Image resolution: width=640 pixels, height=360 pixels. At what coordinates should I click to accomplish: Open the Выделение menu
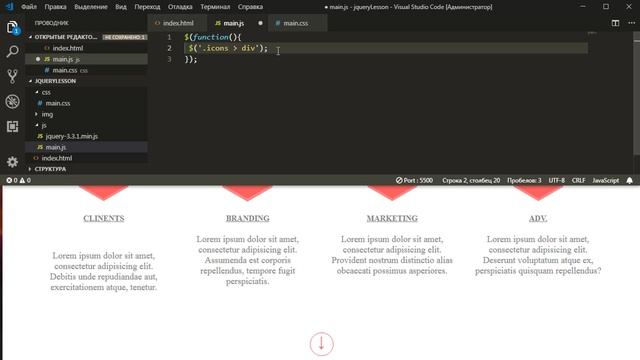91,7
